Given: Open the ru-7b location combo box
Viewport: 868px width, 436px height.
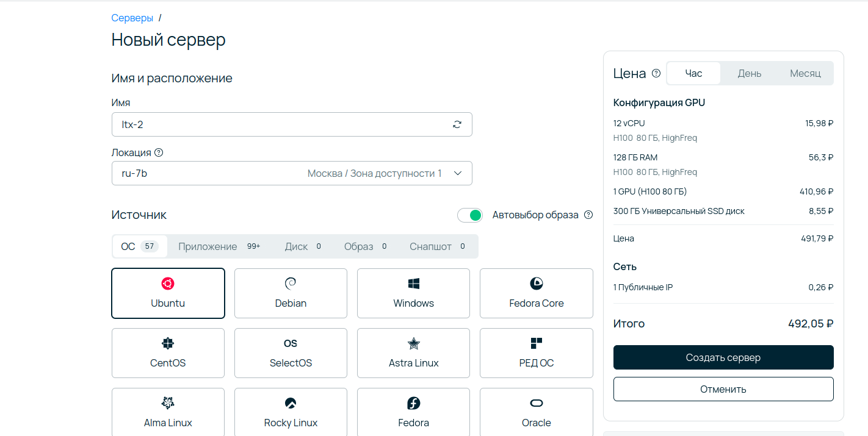Looking at the screenshot, I should coord(292,173).
